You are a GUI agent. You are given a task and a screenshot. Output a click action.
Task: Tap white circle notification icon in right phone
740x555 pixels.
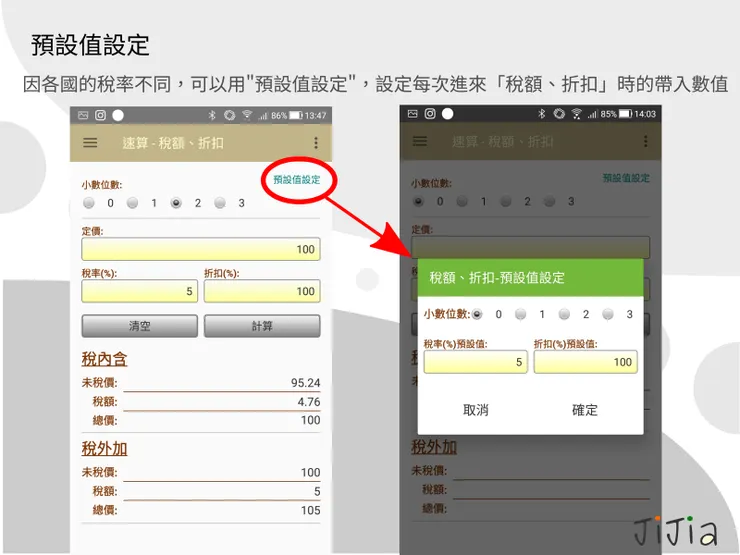[447, 114]
